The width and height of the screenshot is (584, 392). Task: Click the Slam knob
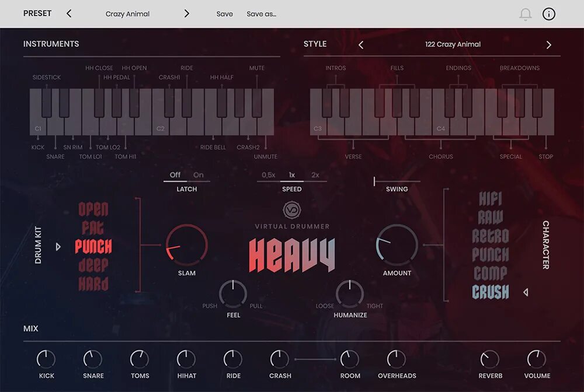tap(187, 244)
